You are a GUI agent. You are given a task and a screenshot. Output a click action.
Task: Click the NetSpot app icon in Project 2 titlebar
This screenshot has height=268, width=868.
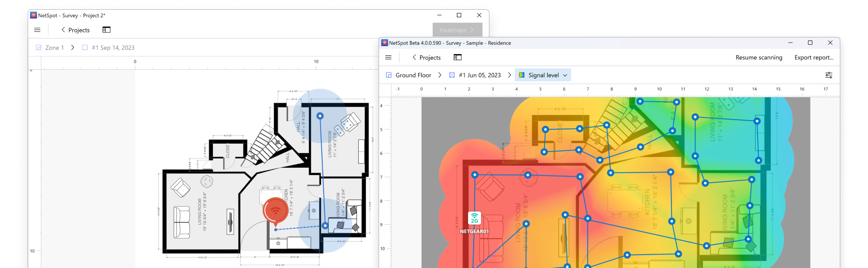click(x=33, y=15)
